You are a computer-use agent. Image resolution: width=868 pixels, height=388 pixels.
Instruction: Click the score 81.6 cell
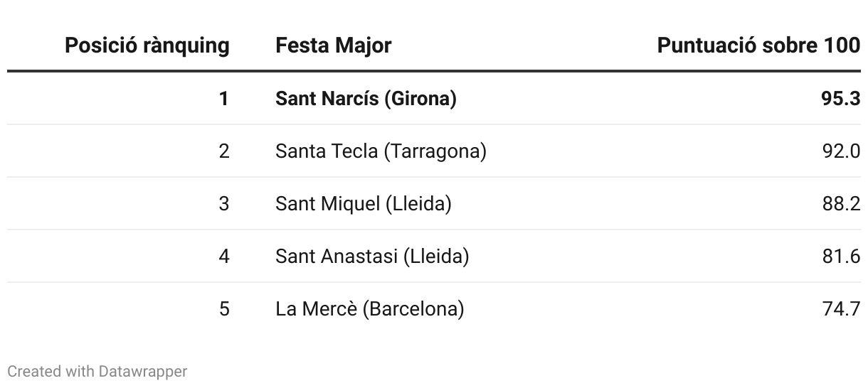click(840, 257)
